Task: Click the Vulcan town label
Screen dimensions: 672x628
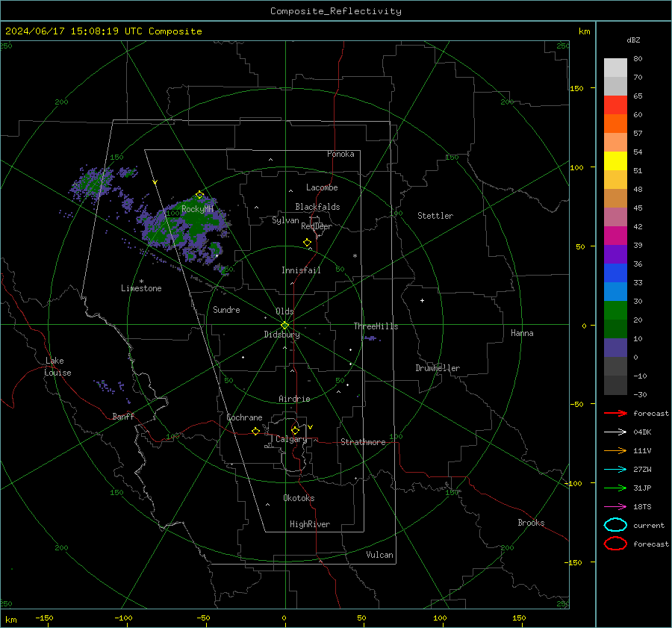Action: (380, 555)
